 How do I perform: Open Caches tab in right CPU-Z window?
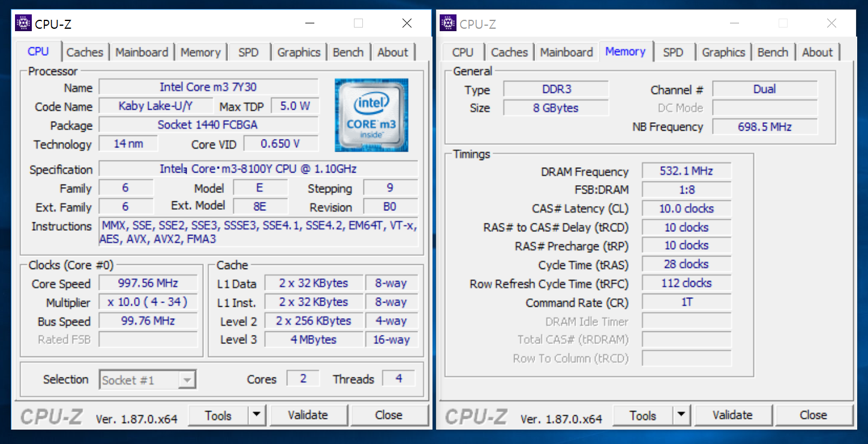click(509, 52)
